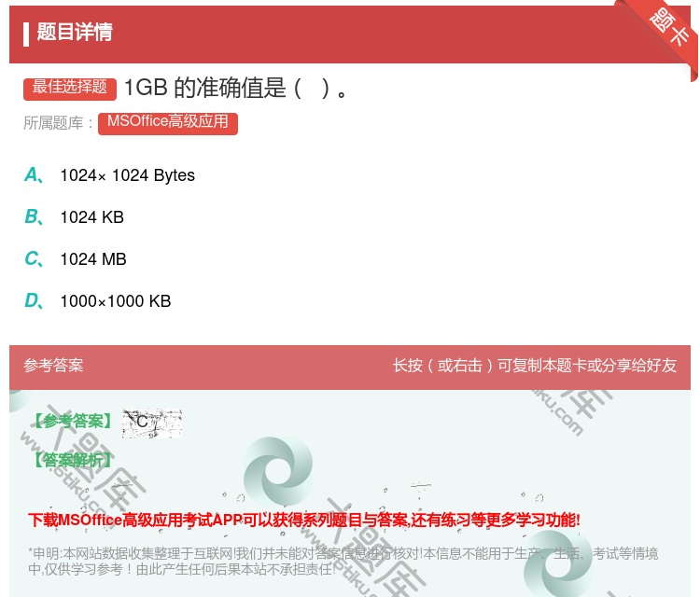Click the 【参考答案】 green label
700x597 pixels.
click(73, 421)
